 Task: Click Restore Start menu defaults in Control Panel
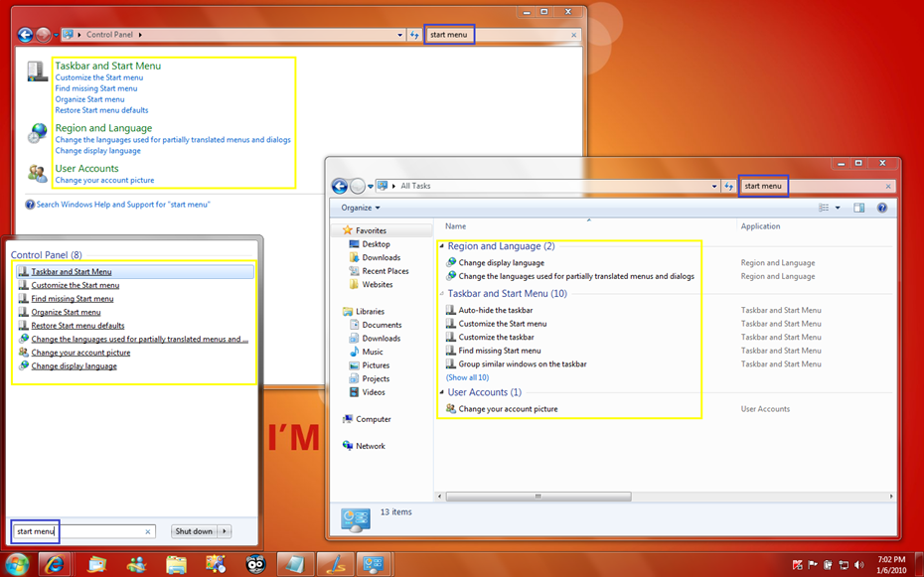click(x=102, y=110)
